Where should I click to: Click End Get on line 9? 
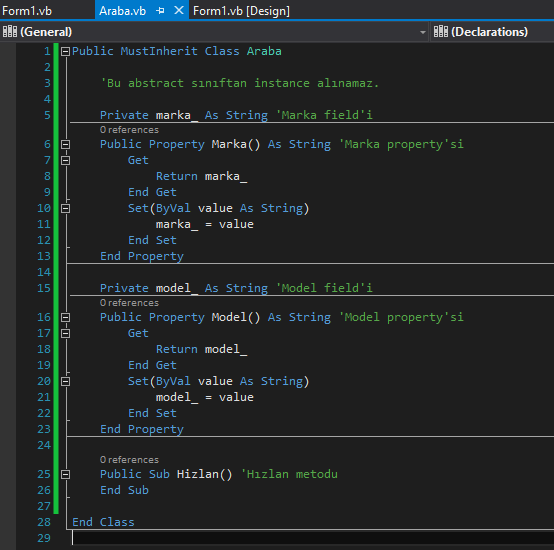coord(152,192)
